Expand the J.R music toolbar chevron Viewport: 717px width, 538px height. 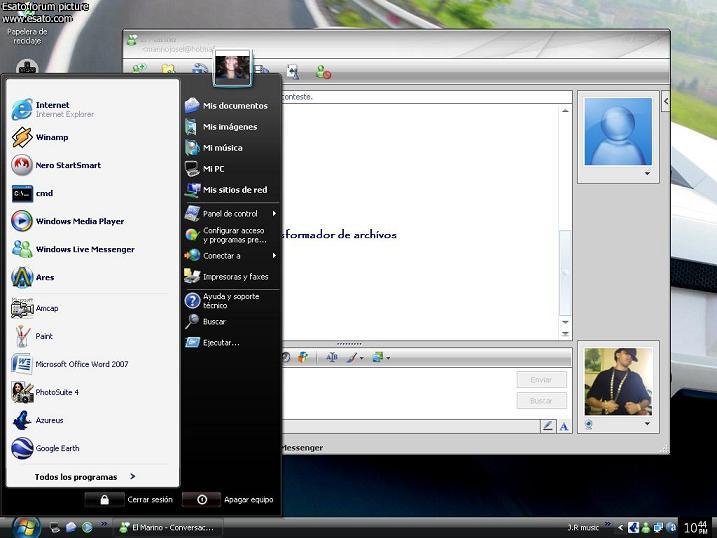pos(607,524)
